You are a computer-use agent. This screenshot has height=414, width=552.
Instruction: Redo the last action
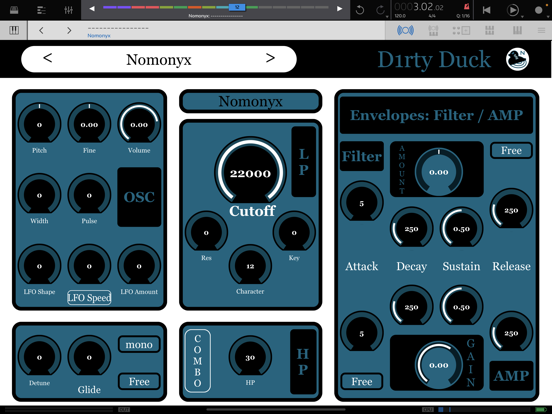pyautogui.click(x=381, y=10)
